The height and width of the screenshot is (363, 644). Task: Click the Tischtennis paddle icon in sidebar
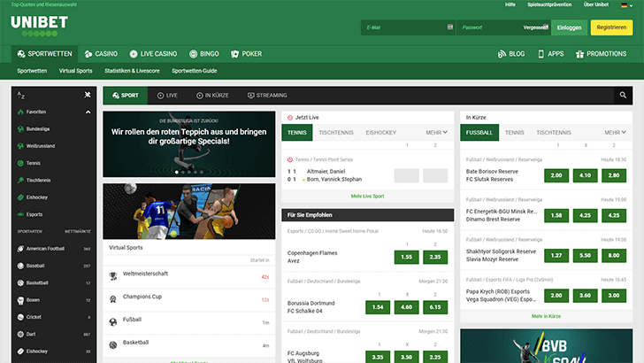point(20,180)
